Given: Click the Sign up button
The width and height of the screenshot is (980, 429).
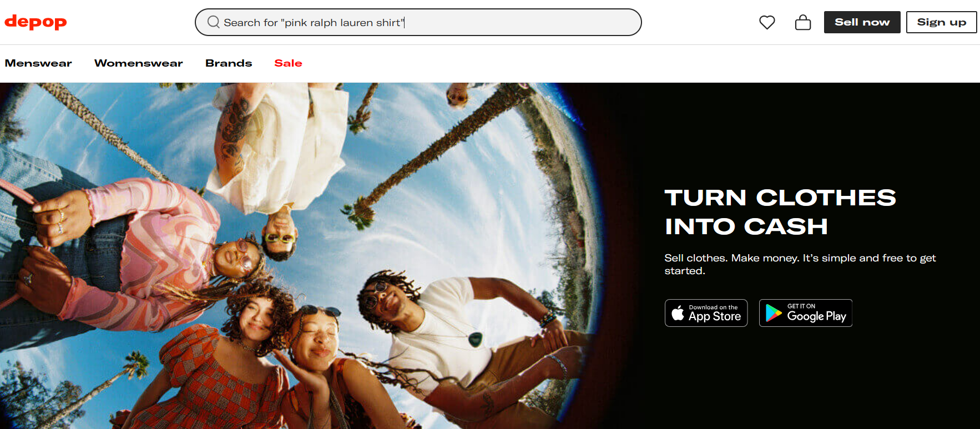Looking at the screenshot, I should [x=941, y=22].
